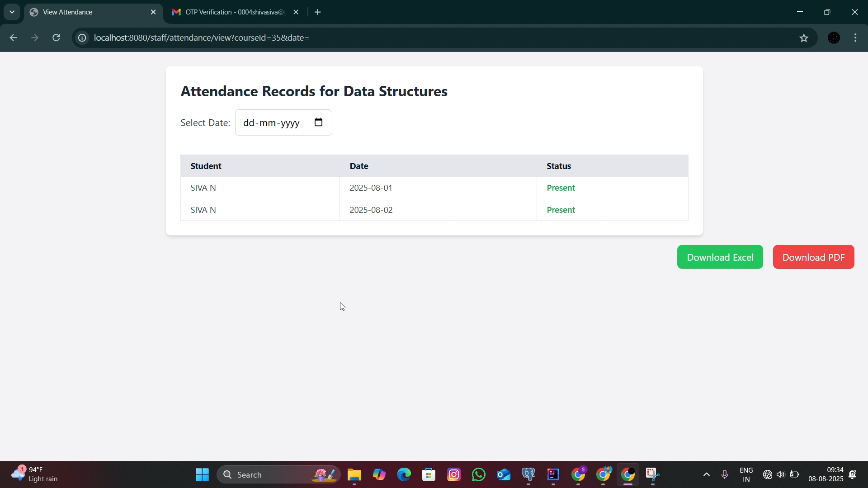The image size is (868, 488).
Task: Open IntelliJ IDEA from the taskbar
Action: [x=553, y=475]
